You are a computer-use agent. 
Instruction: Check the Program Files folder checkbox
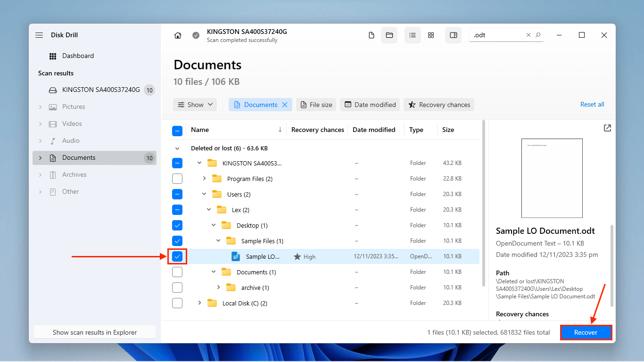coord(177,179)
